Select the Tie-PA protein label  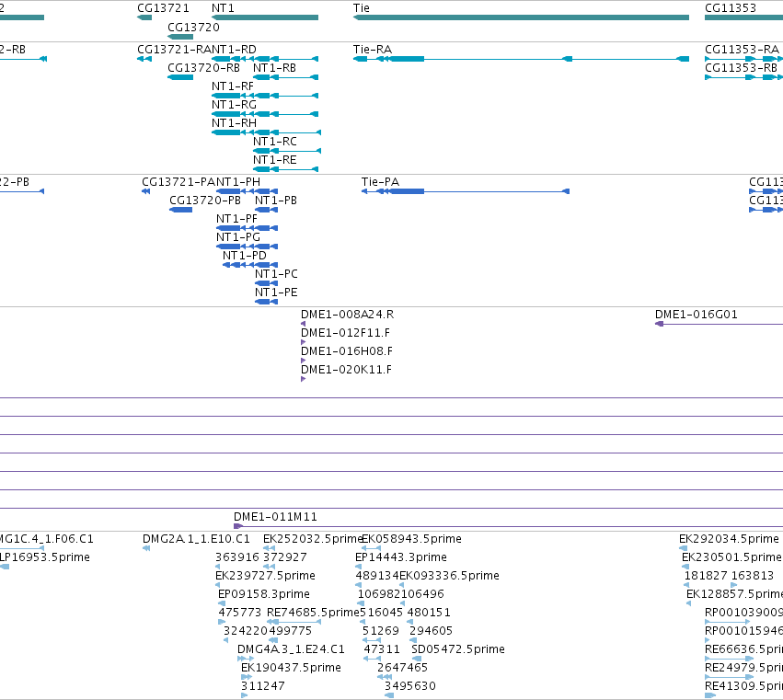tap(381, 182)
